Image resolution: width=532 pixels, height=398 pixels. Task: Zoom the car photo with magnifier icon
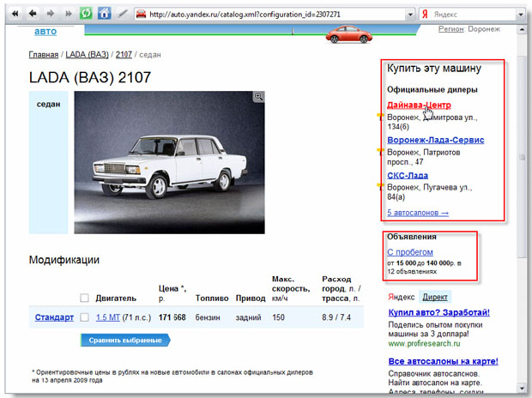259,97
